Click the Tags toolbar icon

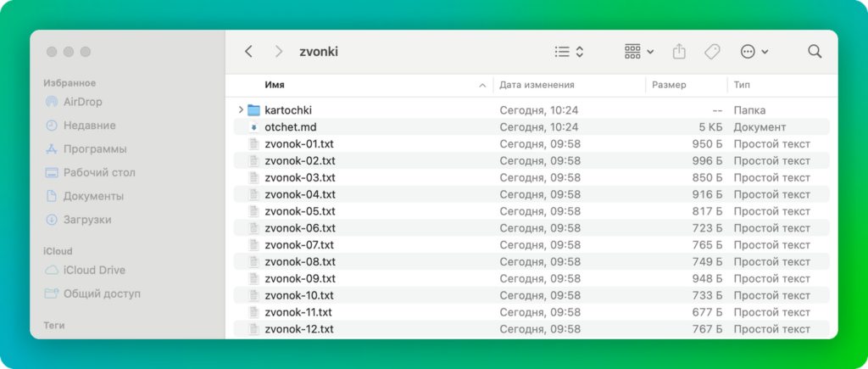[x=712, y=52]
